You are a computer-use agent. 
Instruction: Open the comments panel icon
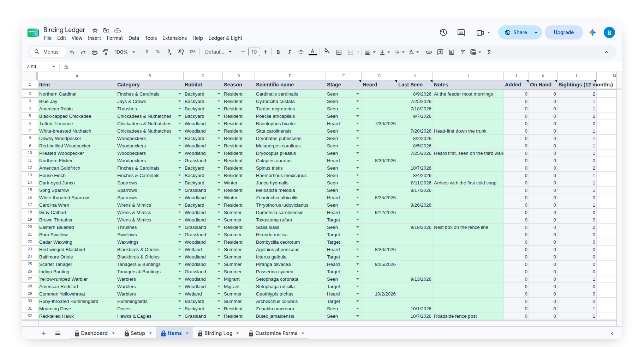pos(461,32)
